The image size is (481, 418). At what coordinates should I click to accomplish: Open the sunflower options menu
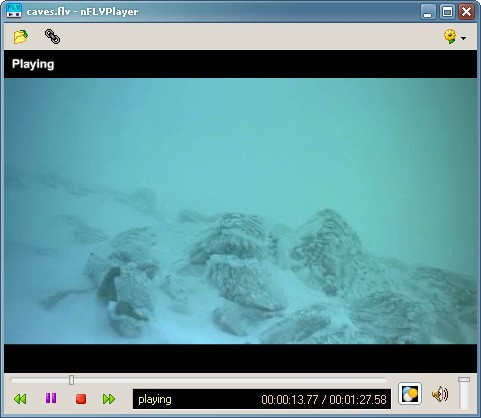click(x=450, y=37)
